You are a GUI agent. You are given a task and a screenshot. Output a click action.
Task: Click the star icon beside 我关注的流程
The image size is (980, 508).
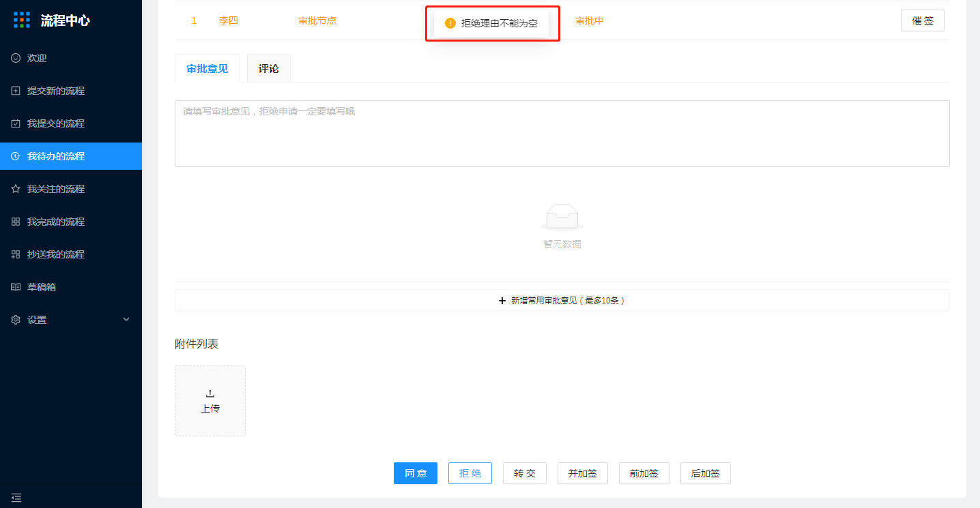point(16,189)
